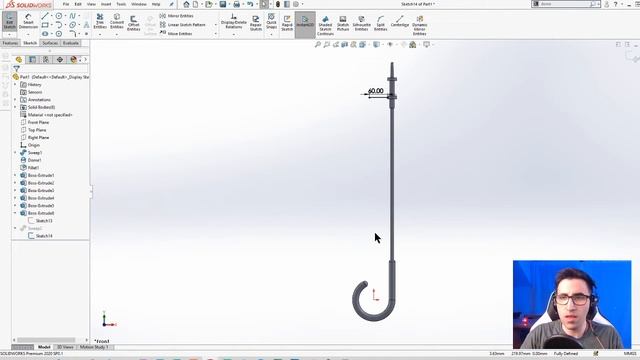Open the FeatureManager Design Tree tab
Screen dimensions: 640x360
(x=19, y=60)
